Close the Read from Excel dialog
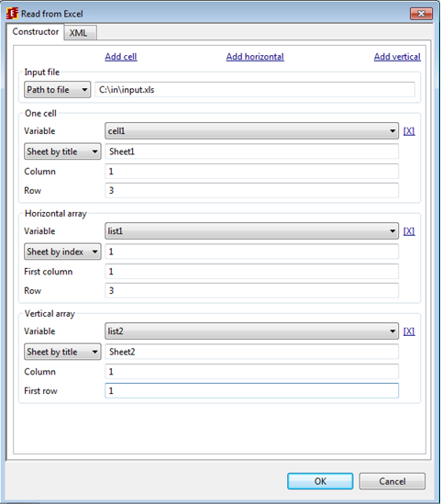The width and height of the screenshot is (442, 504). (x=421, y=14)
